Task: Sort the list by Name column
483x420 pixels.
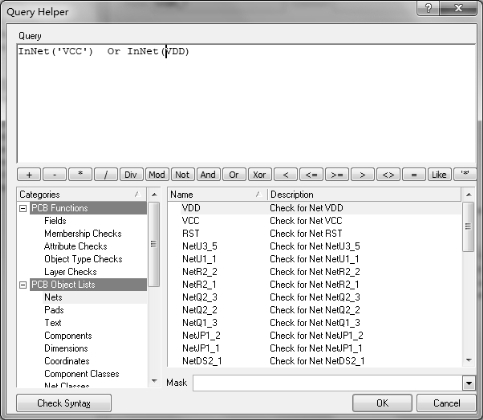Action: 217,195
